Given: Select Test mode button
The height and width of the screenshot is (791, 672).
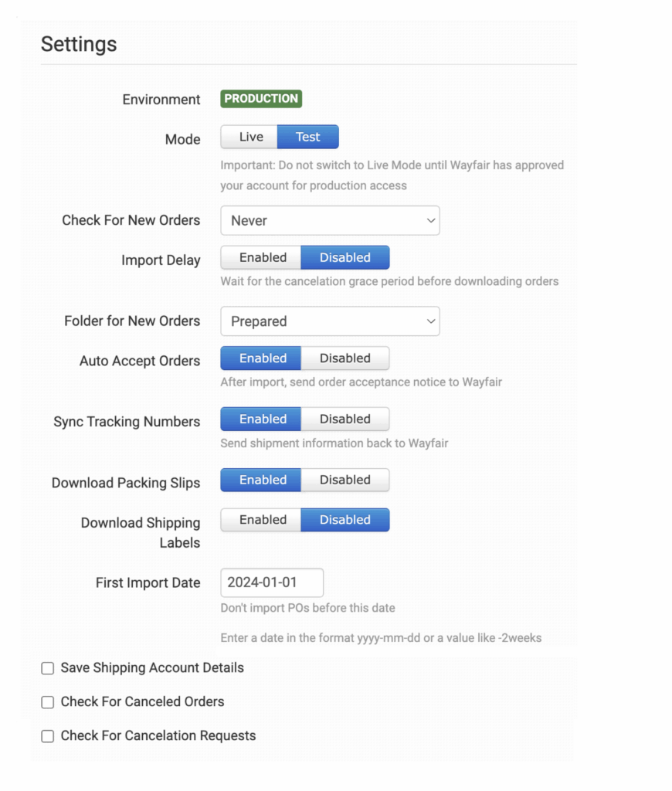Looking at the screenshot, I should pyautogui.click(x=307, y=137).
